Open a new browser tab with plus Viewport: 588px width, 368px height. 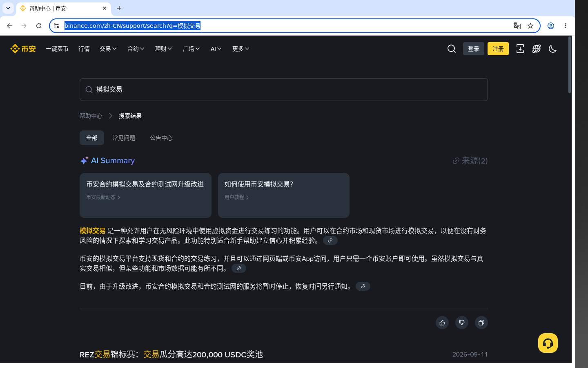click(119, 8)
